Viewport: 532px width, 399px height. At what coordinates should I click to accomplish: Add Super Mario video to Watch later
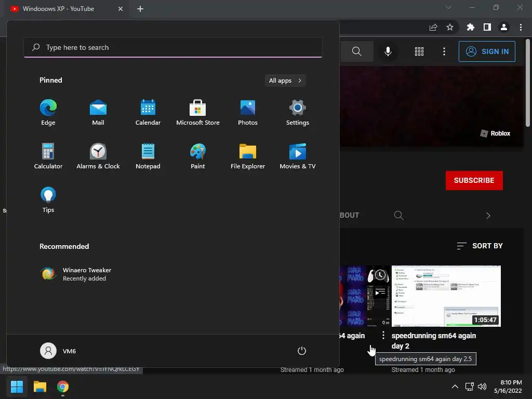point(380,275)
